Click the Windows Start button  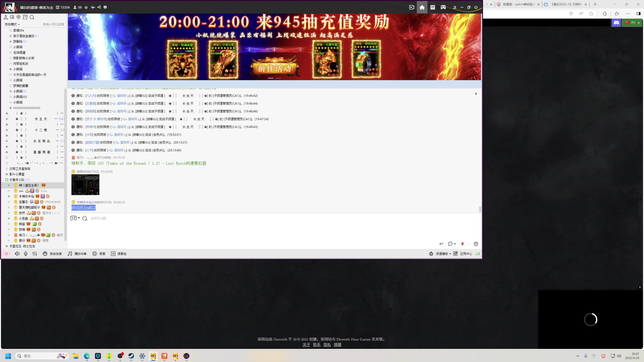[x=8, y=356]
